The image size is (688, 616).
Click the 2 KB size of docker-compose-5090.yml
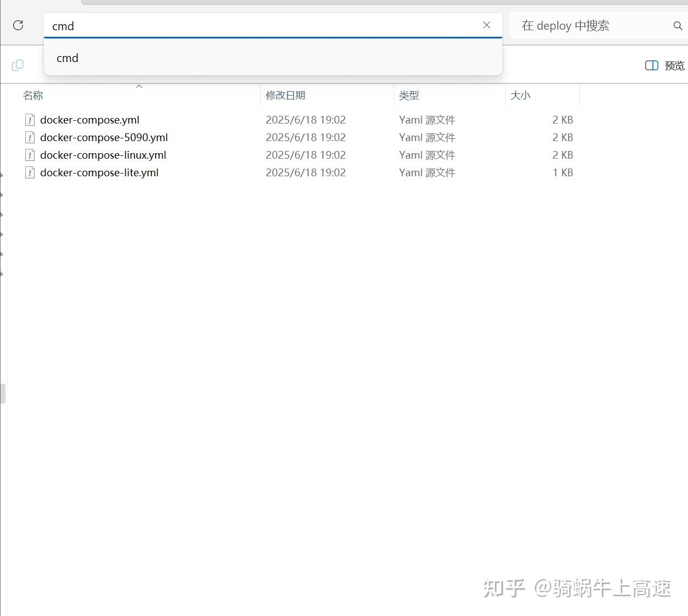point(562,138)
